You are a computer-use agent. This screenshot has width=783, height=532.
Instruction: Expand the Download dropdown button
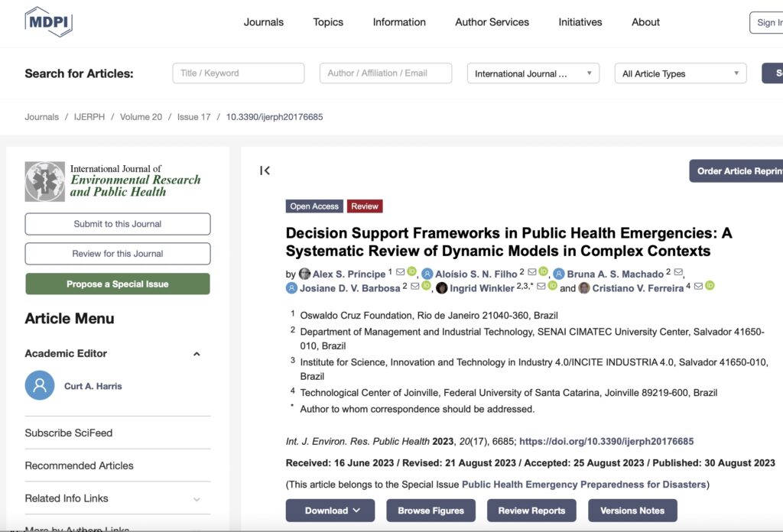[330, 511]
